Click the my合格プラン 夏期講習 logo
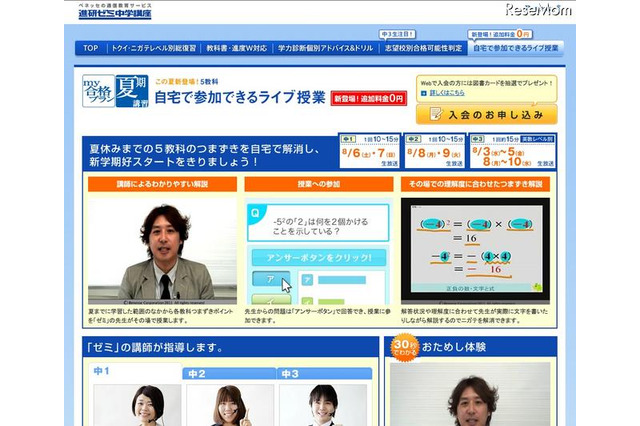This screenshot has width=640, height=426. pos(115,91)
